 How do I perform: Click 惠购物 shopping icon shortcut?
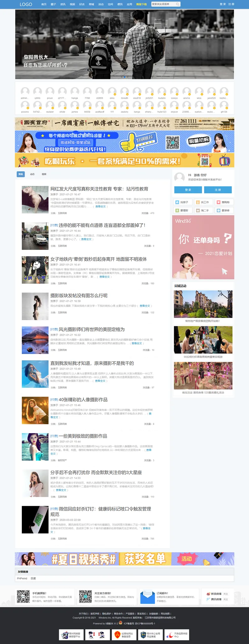pyautogui.click(x=218, y=202)
